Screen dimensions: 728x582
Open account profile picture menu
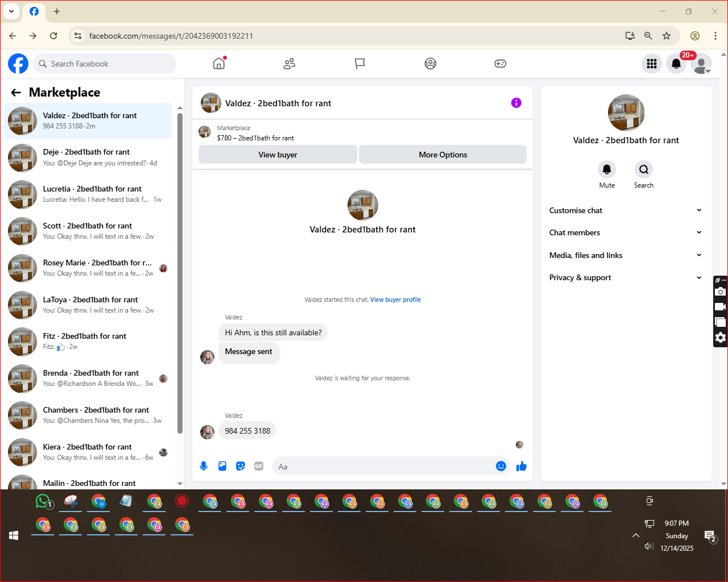tap(701, 64)
